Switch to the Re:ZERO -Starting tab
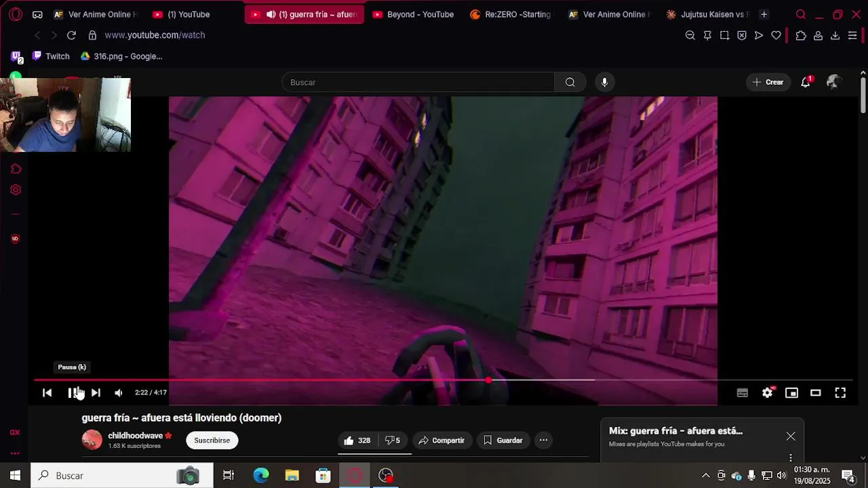Image resolution: width=868 pixels, height=488 pixels. tap(511, 14)
